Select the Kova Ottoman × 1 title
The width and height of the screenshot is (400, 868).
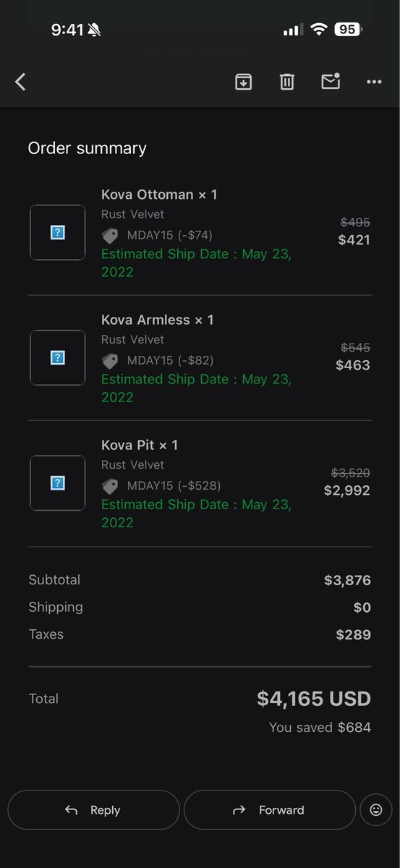[159, 195]
